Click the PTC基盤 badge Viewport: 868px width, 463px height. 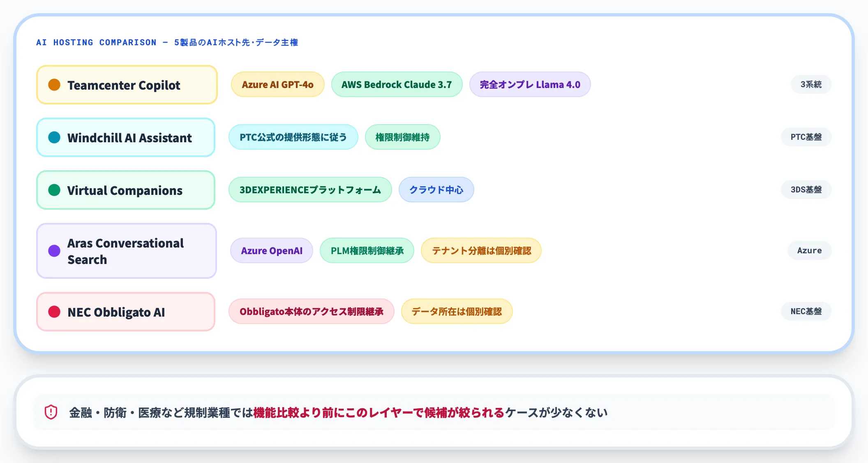click(x=806, y=137)
